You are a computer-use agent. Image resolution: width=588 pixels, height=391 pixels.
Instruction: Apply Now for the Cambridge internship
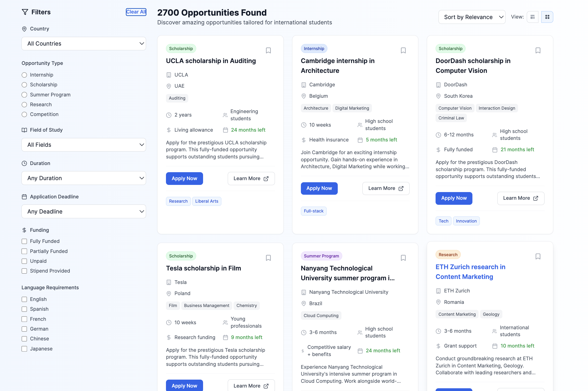(319, 188)
